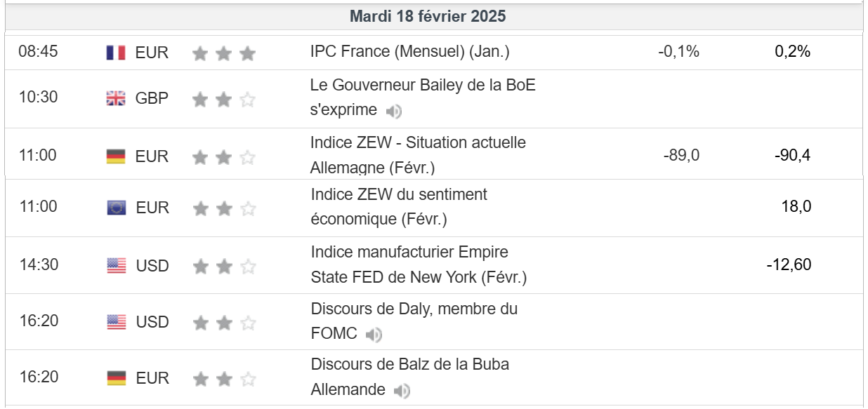Click the European Union flag icon

116,208
